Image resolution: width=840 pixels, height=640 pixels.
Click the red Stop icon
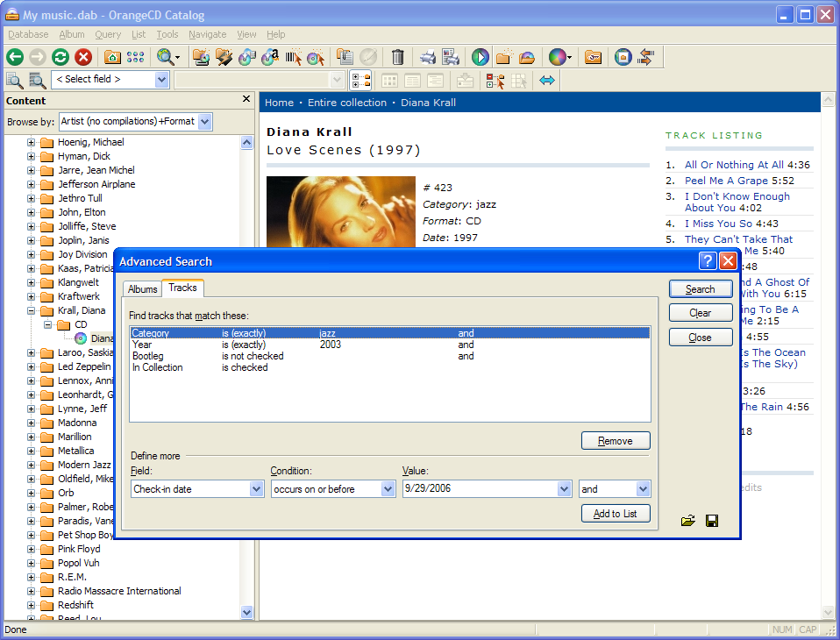(83, 57)
